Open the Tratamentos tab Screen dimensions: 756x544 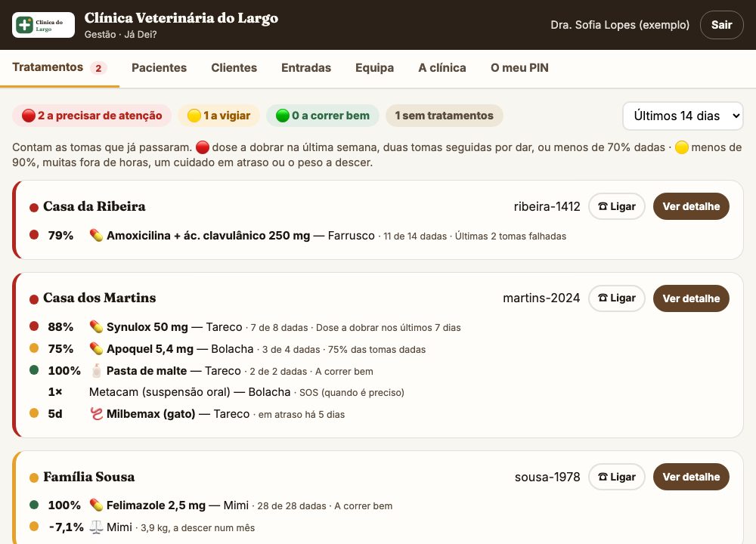click(x=59, y=67)
